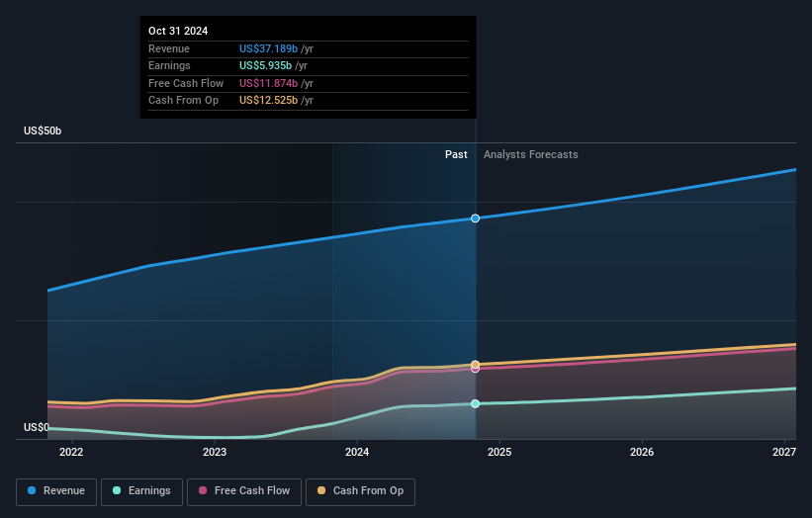Click the US$37.189b revenue value
The height and width of the screenshot is (518, 812).
click(268, 48)
